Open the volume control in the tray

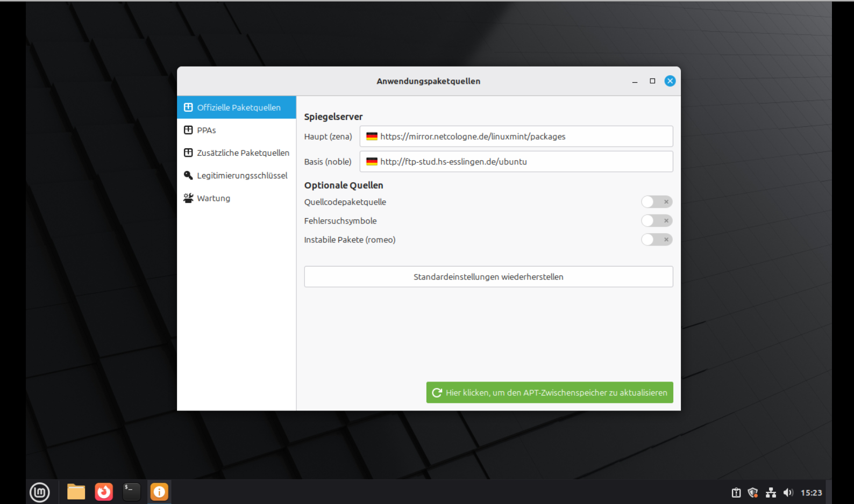tap(788, 493)
